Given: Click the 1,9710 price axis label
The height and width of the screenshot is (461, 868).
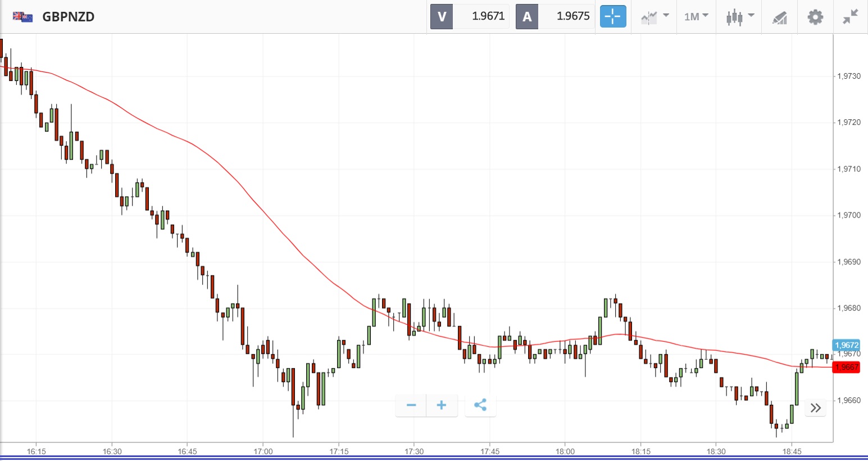Looking at the screenshot, I should (x=848, y=169).
